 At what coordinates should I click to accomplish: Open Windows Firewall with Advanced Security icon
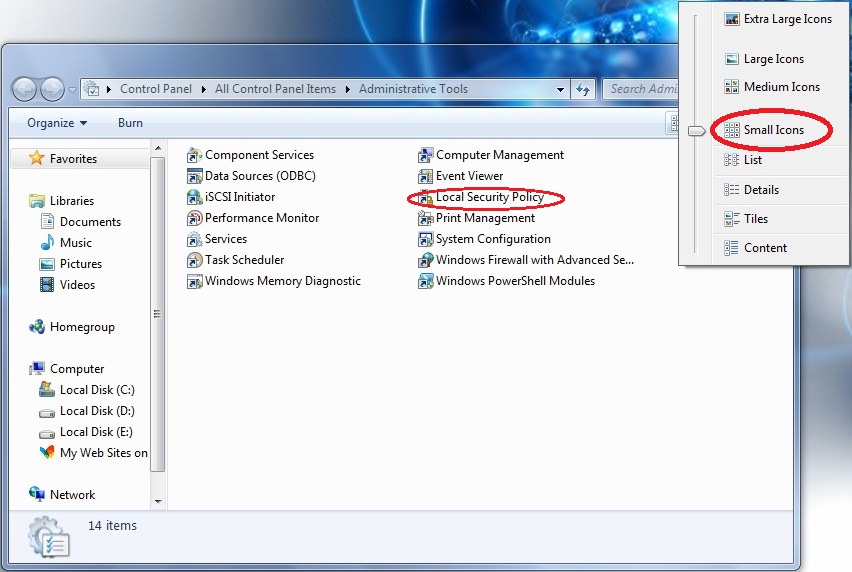tap(425, 260)
